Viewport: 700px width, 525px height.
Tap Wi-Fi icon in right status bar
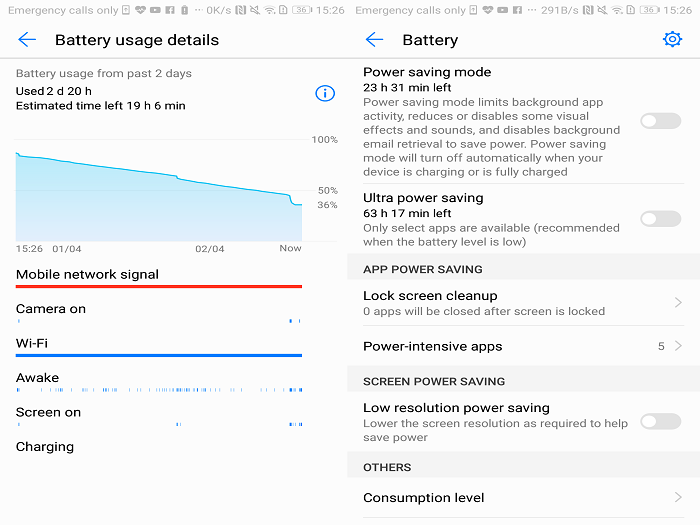coord(617,10)
